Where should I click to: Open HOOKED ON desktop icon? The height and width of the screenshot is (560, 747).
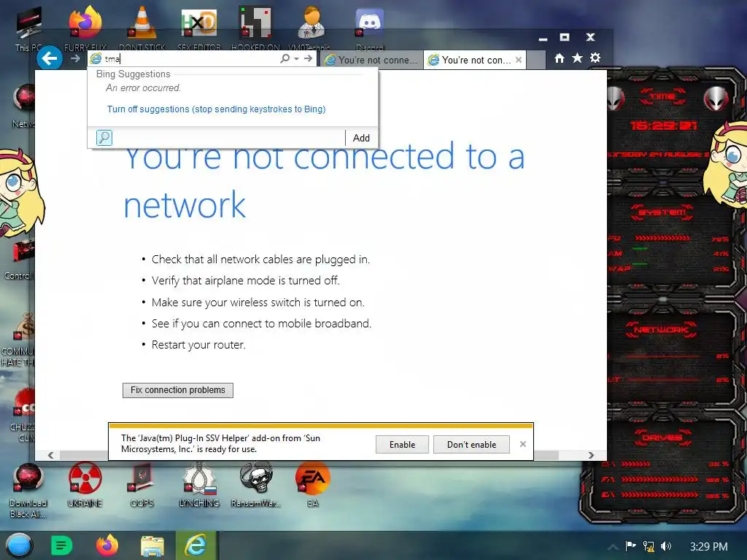255,28
